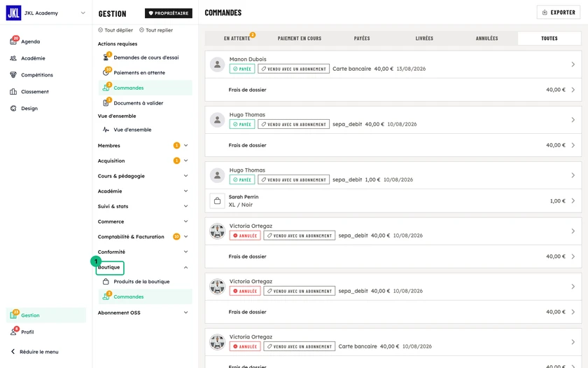
Task: Open JKL Academy dropdown chevron
Action: pos(83,13)
